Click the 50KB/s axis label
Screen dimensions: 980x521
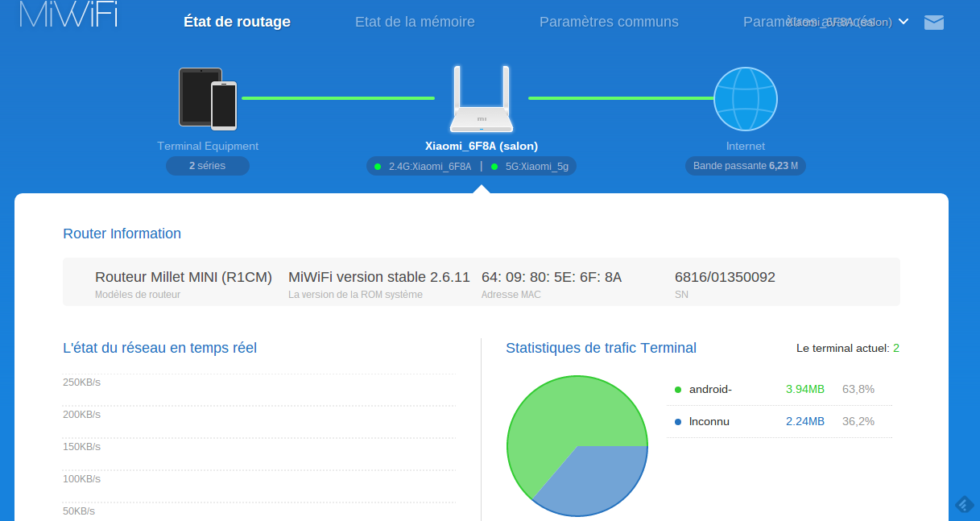click(79, 511)
